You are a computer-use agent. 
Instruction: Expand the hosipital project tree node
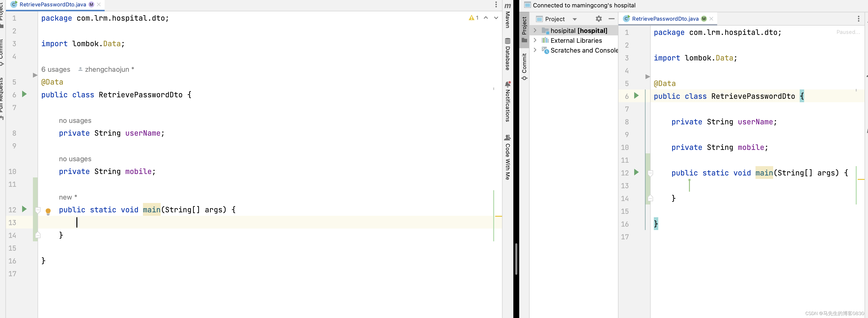535,30
